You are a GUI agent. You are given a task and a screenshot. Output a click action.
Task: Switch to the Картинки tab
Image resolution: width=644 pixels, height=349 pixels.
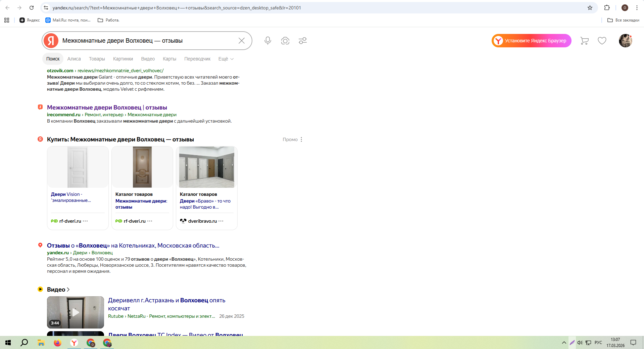(123, 59)
